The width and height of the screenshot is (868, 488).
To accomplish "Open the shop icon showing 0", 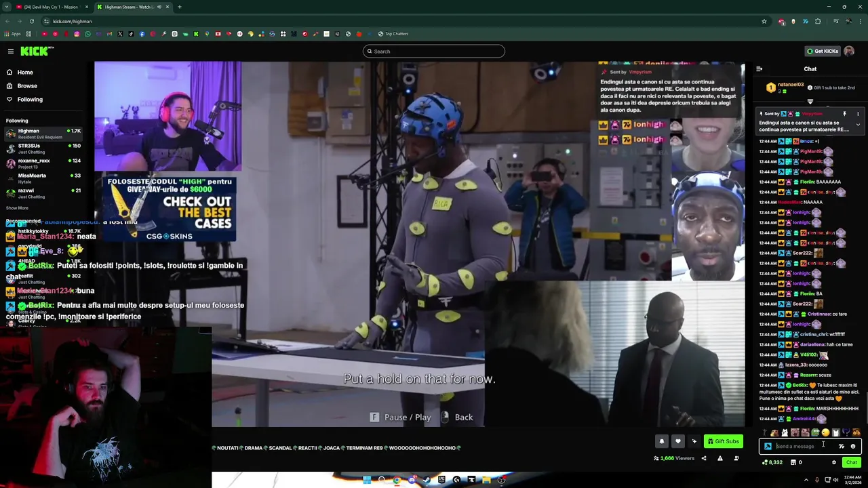I will (796, 462).
